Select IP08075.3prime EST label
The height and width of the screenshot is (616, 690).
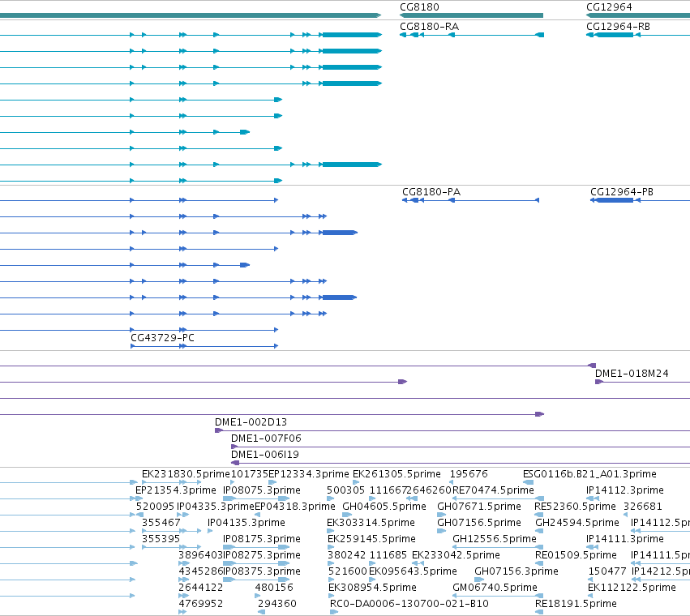(x=261, y=490)
